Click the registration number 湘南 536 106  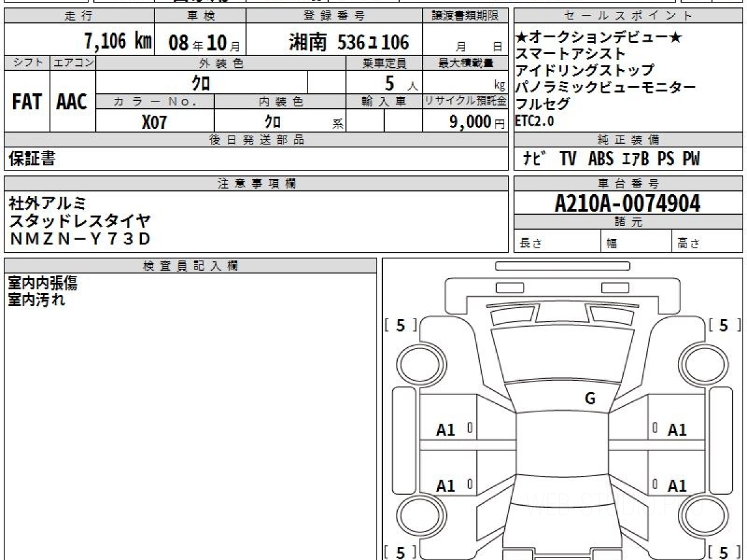(349, 42)
